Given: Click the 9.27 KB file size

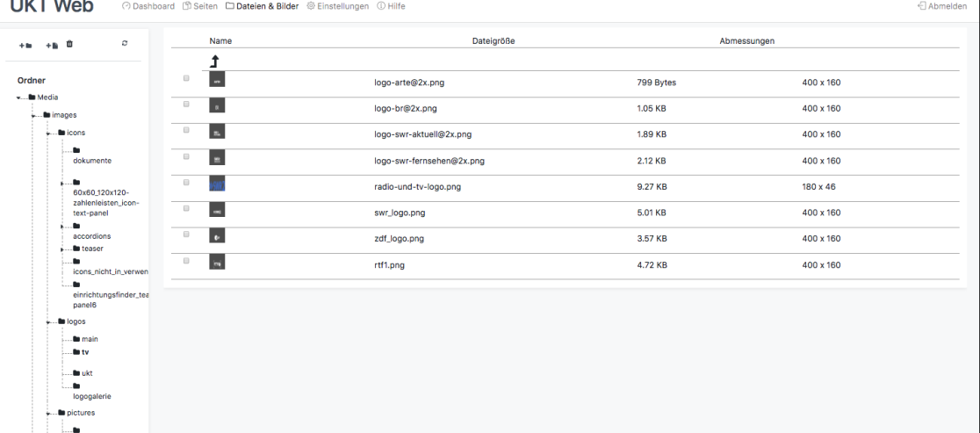Looking at the screenshot, I should click(x=652, y=186).
